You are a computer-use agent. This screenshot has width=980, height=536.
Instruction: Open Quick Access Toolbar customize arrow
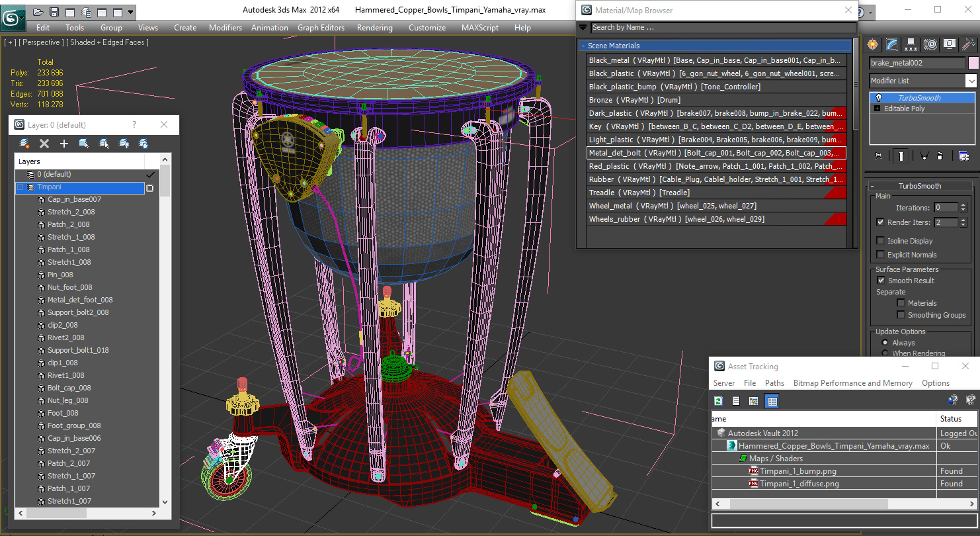click(x=131, y=12)
